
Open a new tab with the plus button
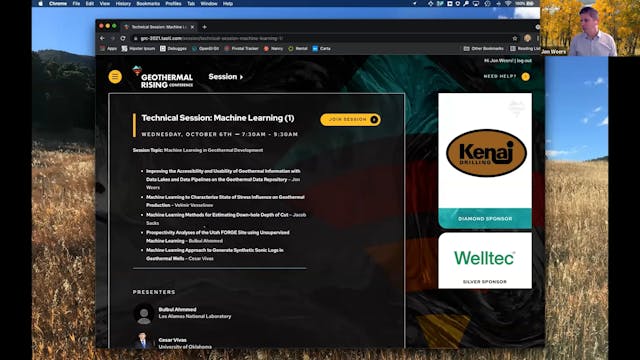tap(204, 27)
